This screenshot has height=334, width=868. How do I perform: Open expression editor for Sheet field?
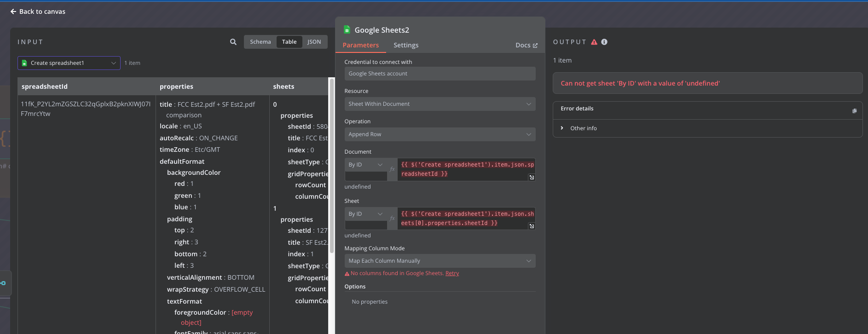tap(532, 226)
